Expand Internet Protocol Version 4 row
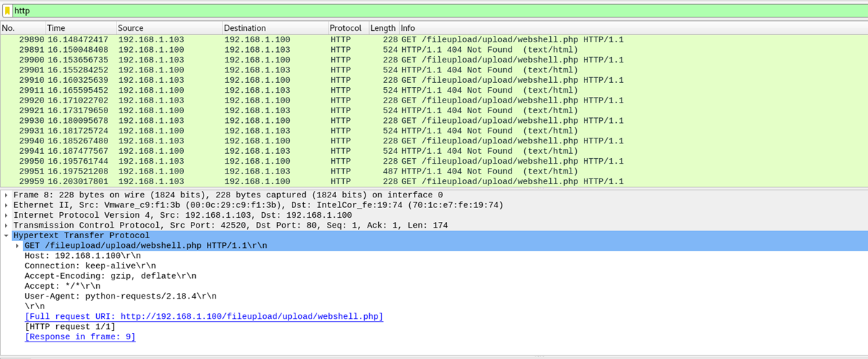The width and height of the screenshot is (868, 359). tap(6, 216)
